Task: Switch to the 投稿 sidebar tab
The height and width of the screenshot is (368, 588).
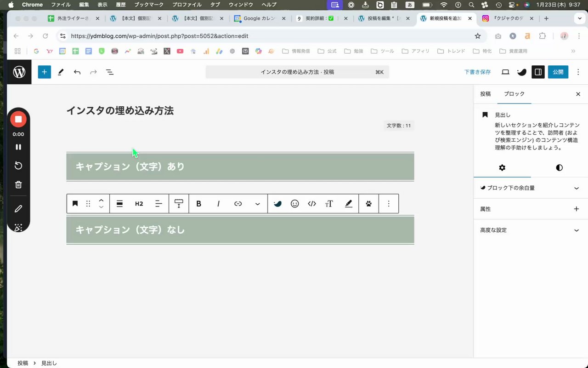Action: (x=486, y=94)
